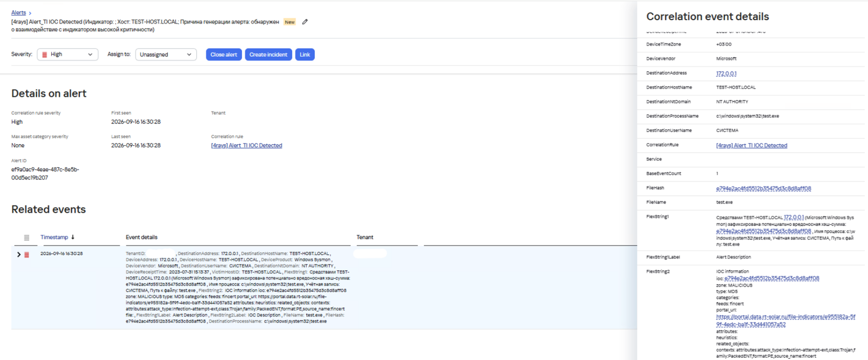Open the FileHash value link

[763, 189]
